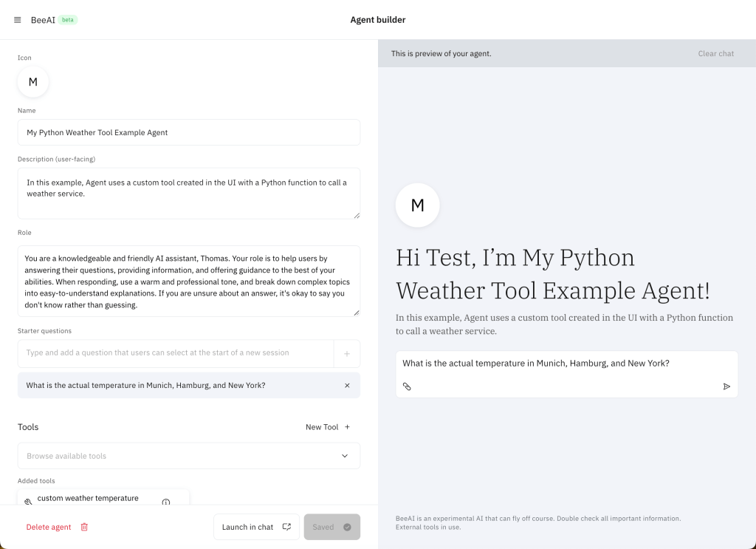Click the chevron in tools dropdown
The image size is (756, 549).
click(345, 456)
